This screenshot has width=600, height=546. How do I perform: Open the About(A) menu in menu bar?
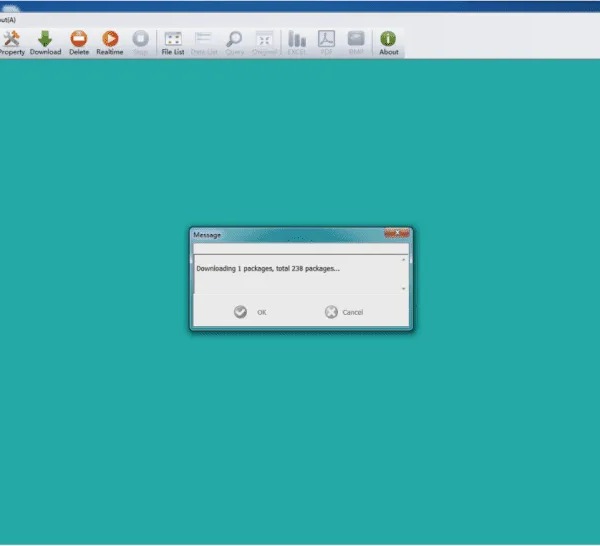pyautogui.click(x=10, y=20)
